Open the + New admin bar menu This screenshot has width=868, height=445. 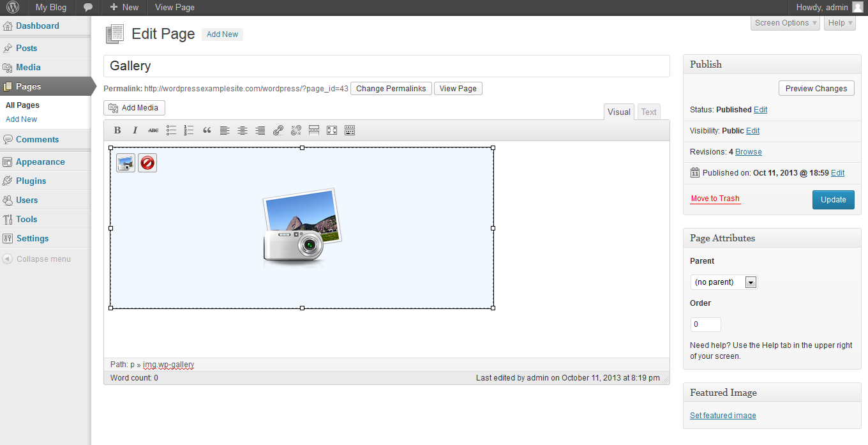tap(124, 8)
